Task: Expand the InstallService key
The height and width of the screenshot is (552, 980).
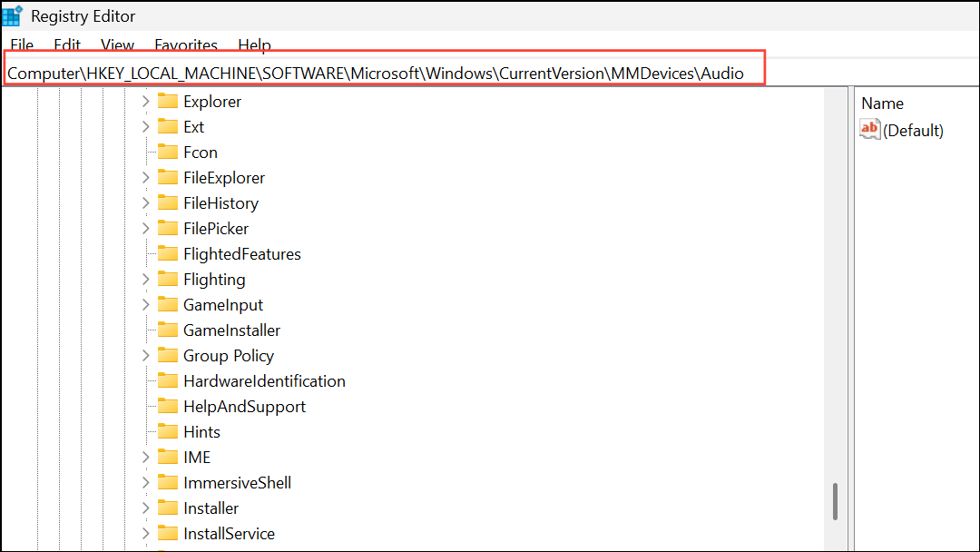Action: point(145,533)
